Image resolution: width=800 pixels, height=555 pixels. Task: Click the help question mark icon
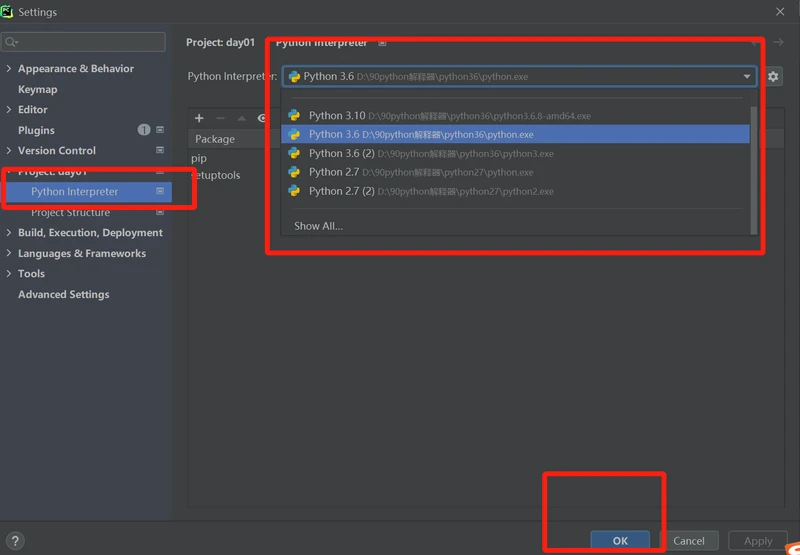[14, 541]
